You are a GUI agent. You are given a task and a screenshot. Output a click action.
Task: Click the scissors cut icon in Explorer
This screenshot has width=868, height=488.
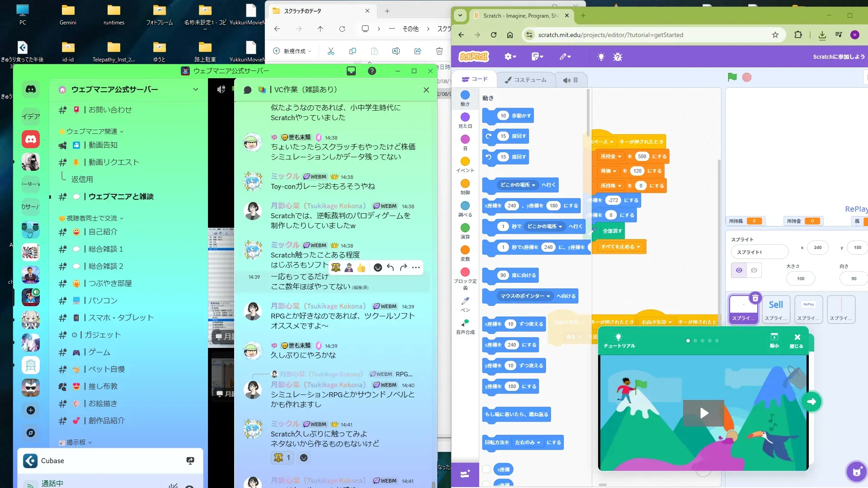tap(331, 51)
